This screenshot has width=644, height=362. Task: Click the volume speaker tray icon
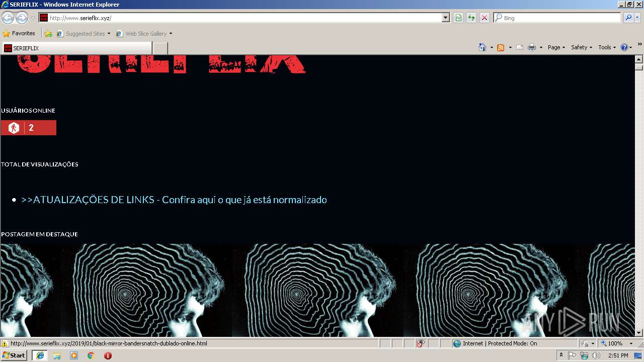[x=596, y=355]
